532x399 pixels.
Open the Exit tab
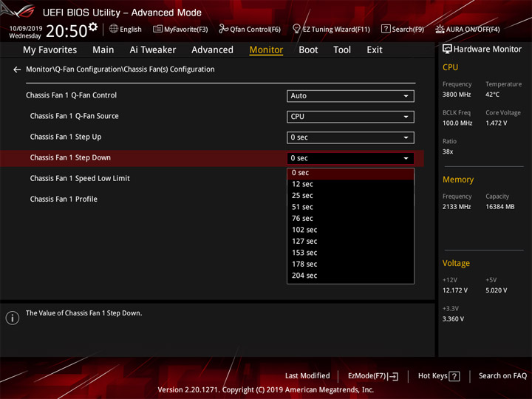(x=375, y=50)
